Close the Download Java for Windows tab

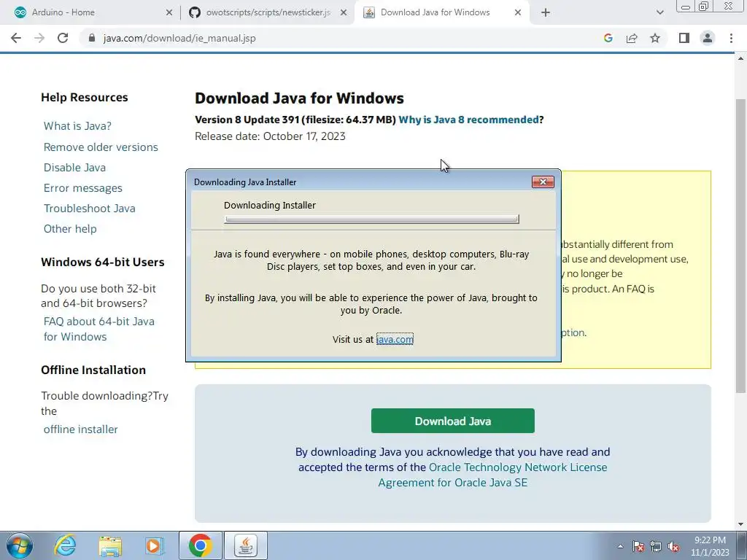point(518,13)
